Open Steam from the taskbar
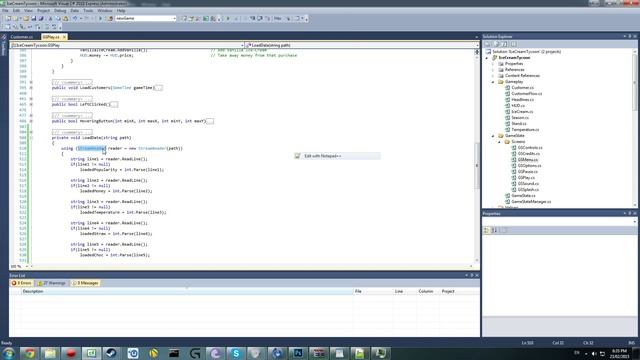Image resolution: width=640 pixels, height=360 pixels. point(111,353)
